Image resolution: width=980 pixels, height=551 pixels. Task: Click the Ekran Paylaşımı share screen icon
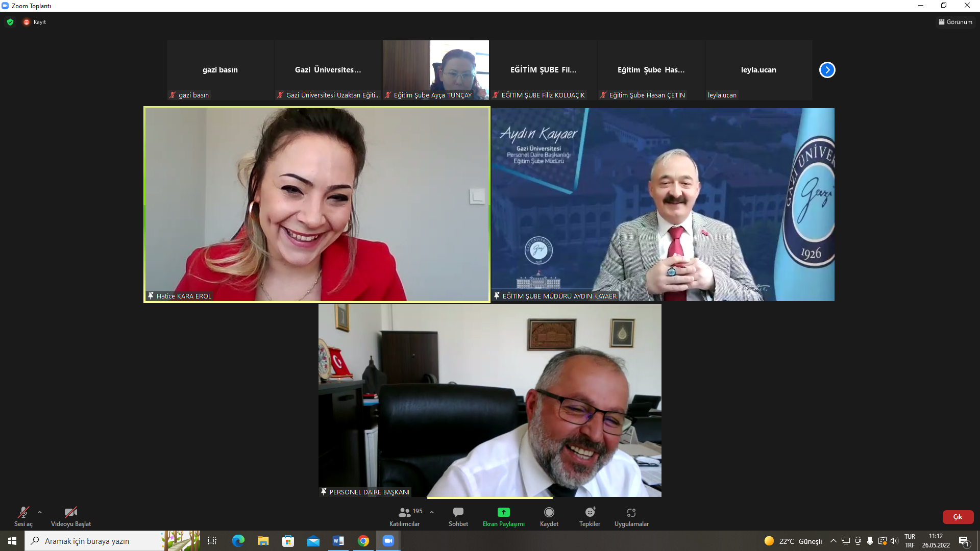point(503,512)
